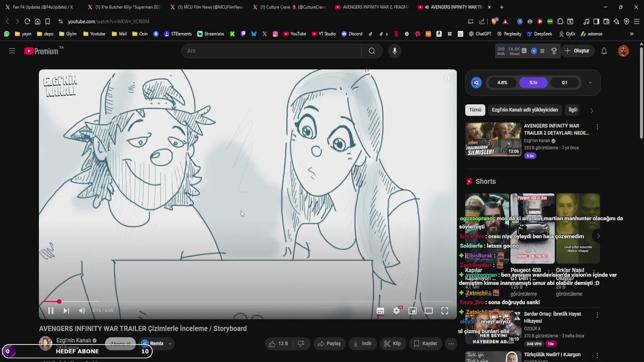Open the Serdar Ortaç: İbretlik Hayat Hikayesi video
This screenshot has height=362, width=644.
click(552, 317)
